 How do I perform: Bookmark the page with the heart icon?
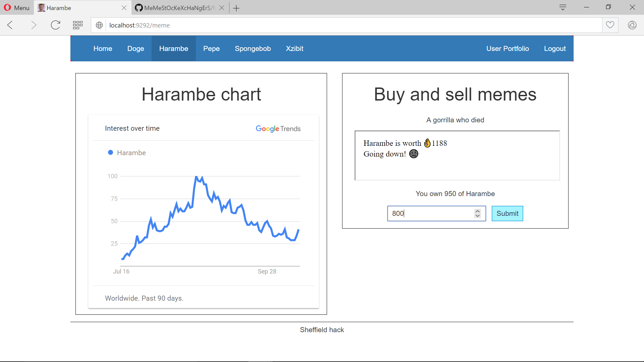coord(610,25)
